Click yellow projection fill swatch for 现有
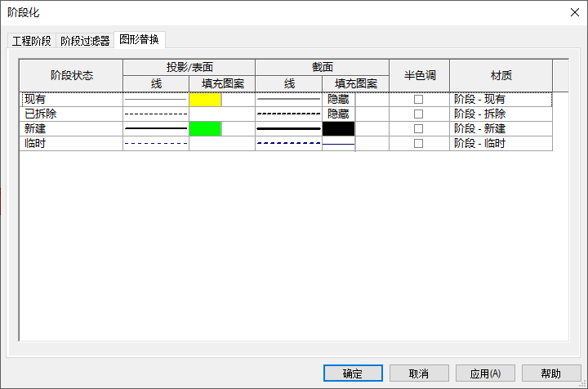This screenshot has width=588, height=389. pos(205,100)
